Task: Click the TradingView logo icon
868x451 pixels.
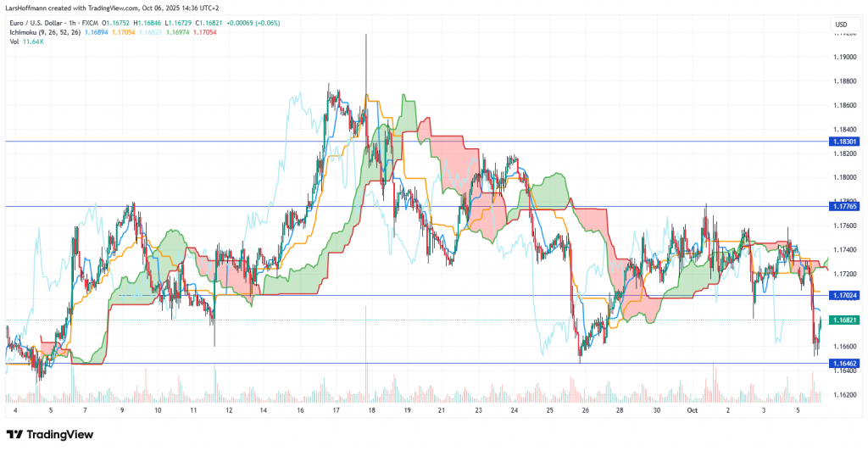Action: point(16,434)
